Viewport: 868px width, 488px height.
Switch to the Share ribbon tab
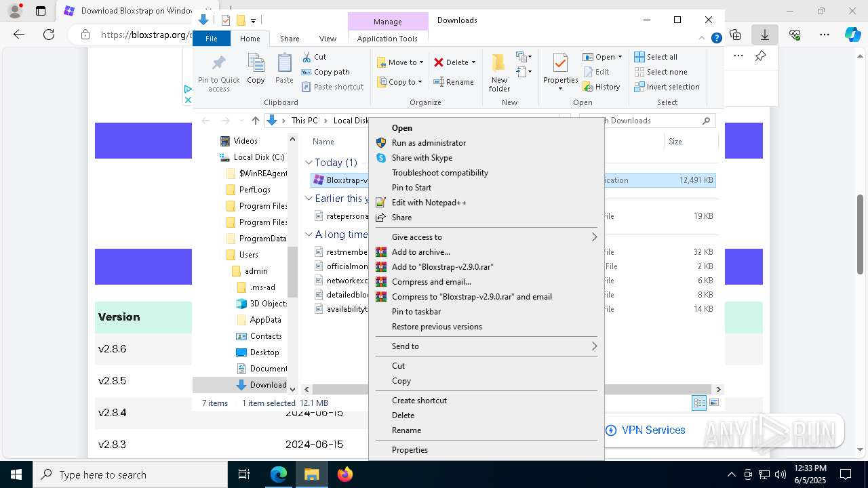coord(290,39)
